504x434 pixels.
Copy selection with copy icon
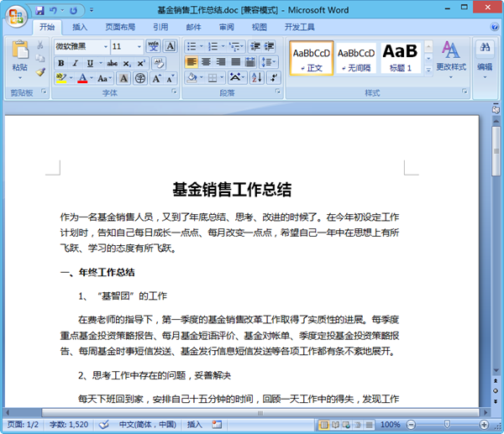pyautogui.click(x=40, y=58)
